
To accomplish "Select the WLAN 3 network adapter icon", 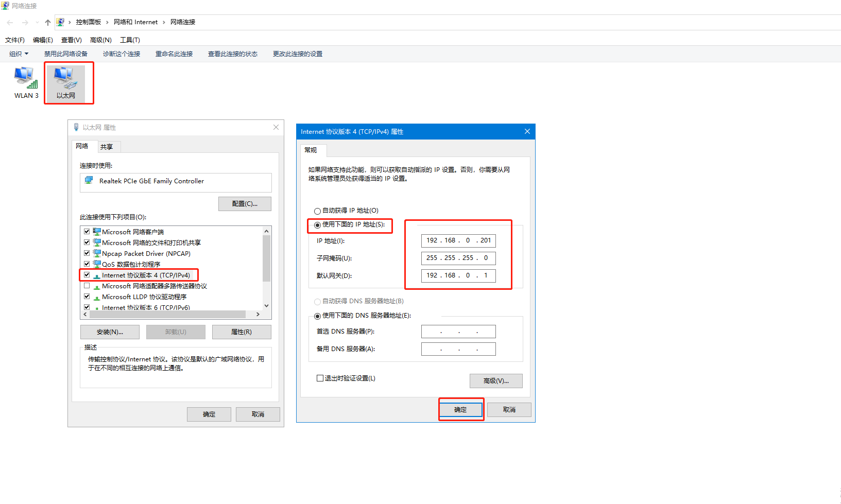I will point(26,78).
